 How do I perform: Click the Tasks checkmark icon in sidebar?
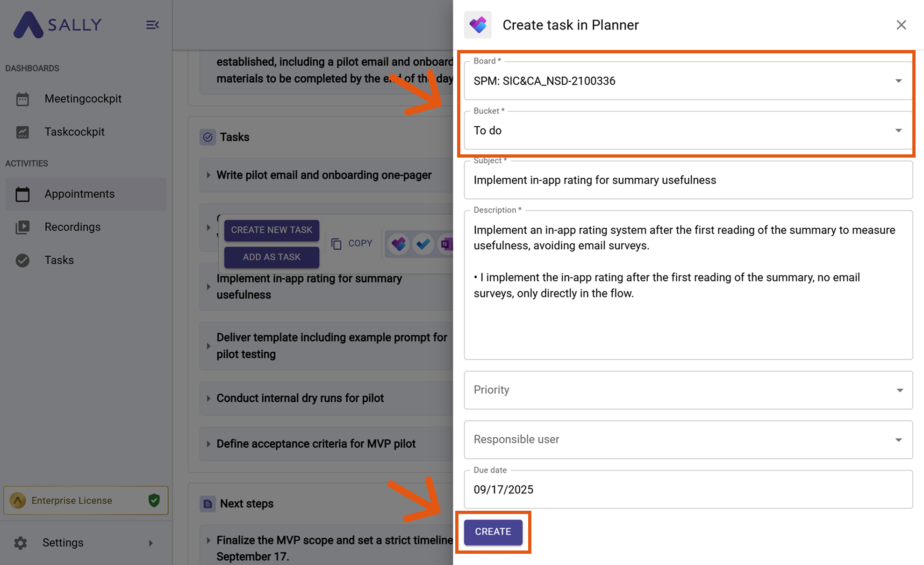click(22, 260)
